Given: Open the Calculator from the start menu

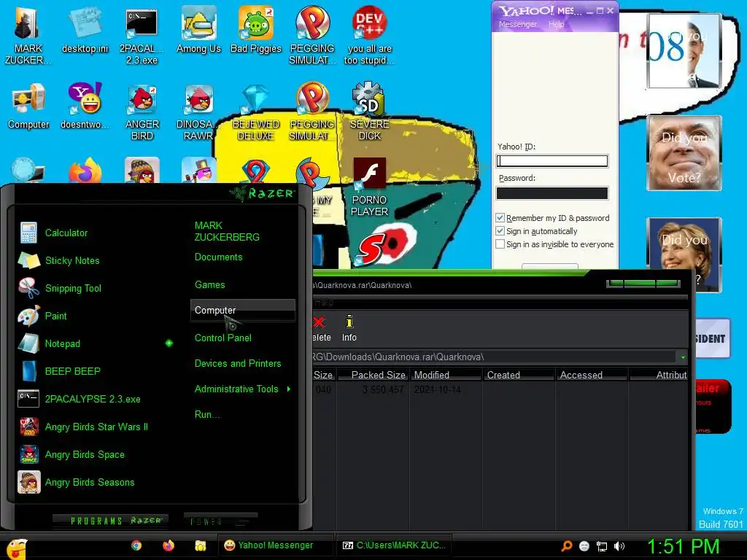Looking at the screenshot, I should (x=66, y=233).
